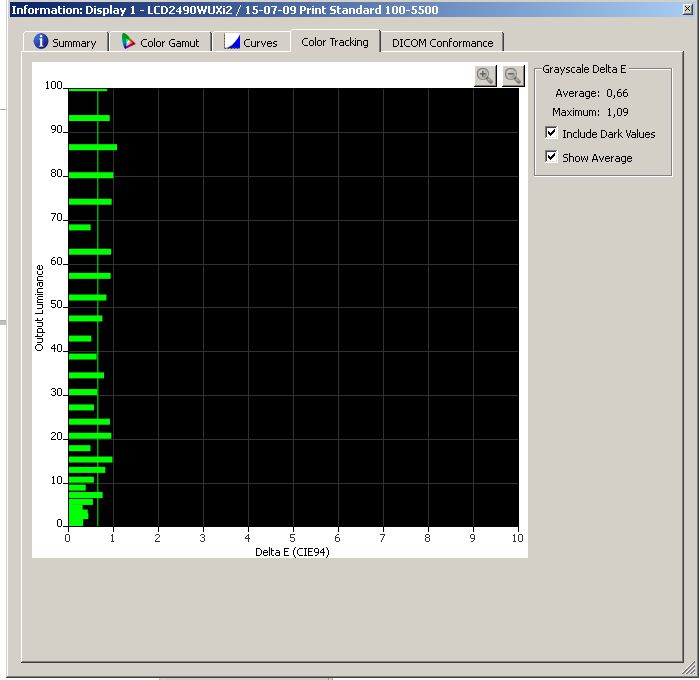The image size is (700, 680).
Task: Switch to the Color Gamut tab
Action: click(161, 42)
